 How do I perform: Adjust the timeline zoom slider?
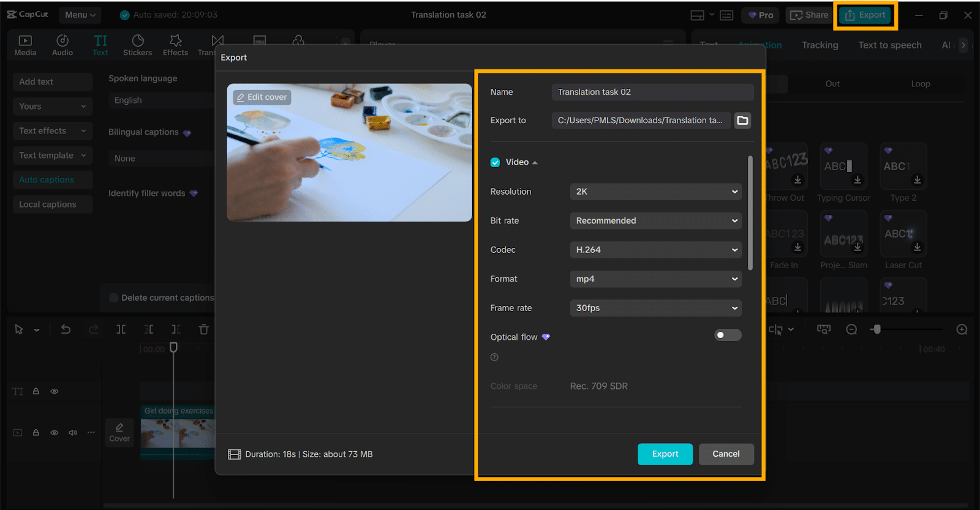tap(876, 329)
